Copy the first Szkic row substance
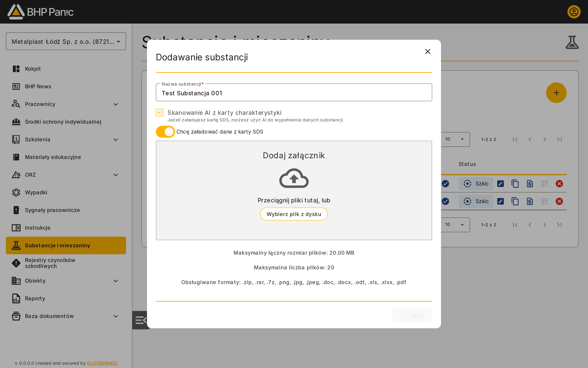 point(515,183)
